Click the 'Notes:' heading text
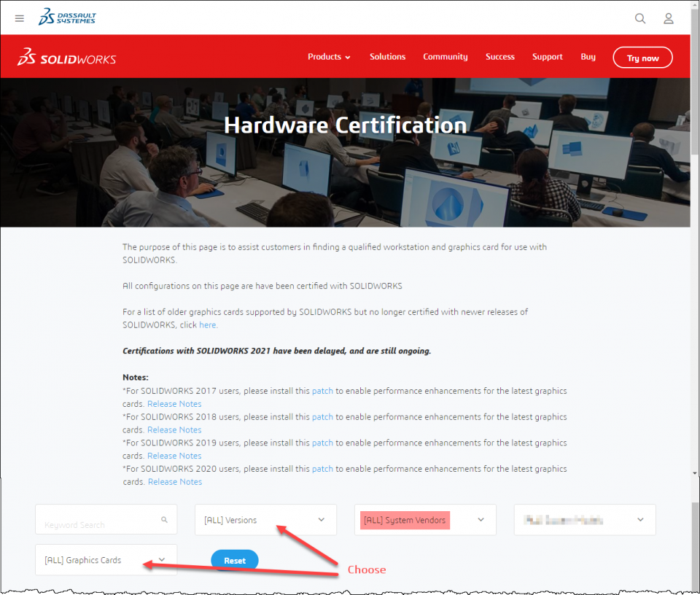This screenshot has height=595, width=700. click(136, 378)
